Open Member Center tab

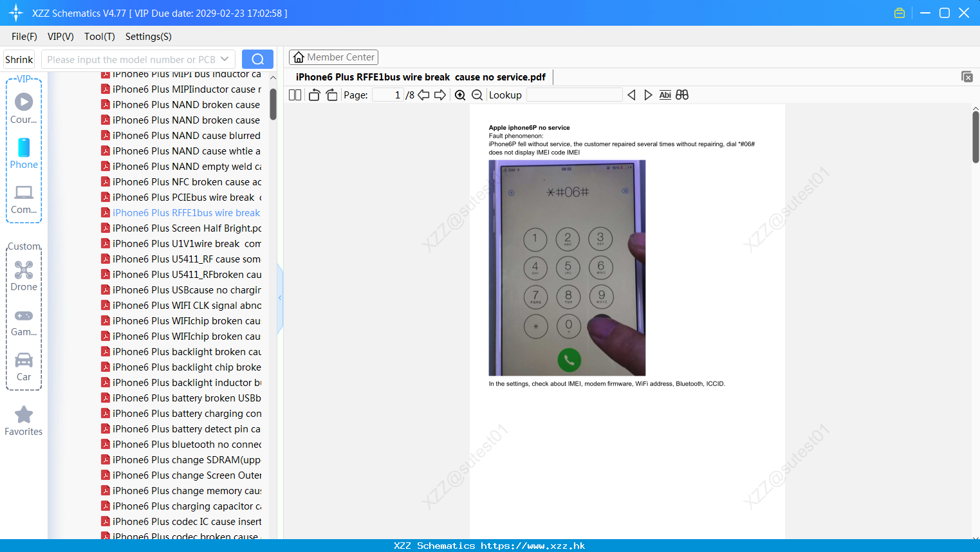click(333, 57)
